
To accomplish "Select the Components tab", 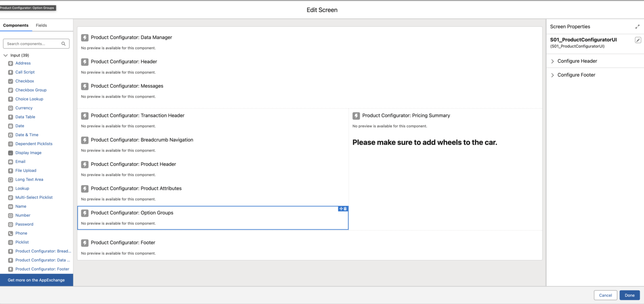I will point(16,25).
